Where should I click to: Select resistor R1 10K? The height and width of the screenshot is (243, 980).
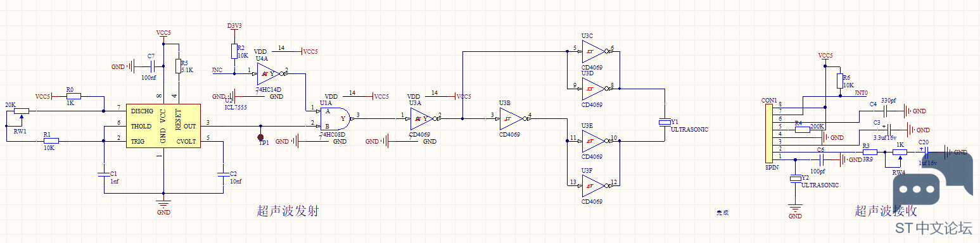51,140
